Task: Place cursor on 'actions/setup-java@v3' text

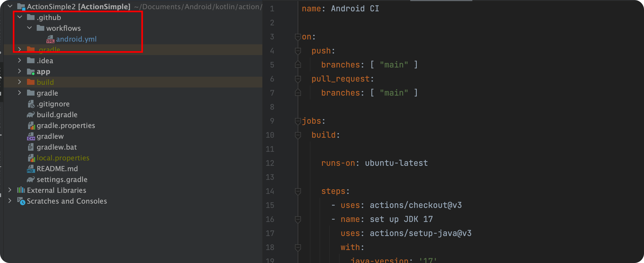Action: 421,233
